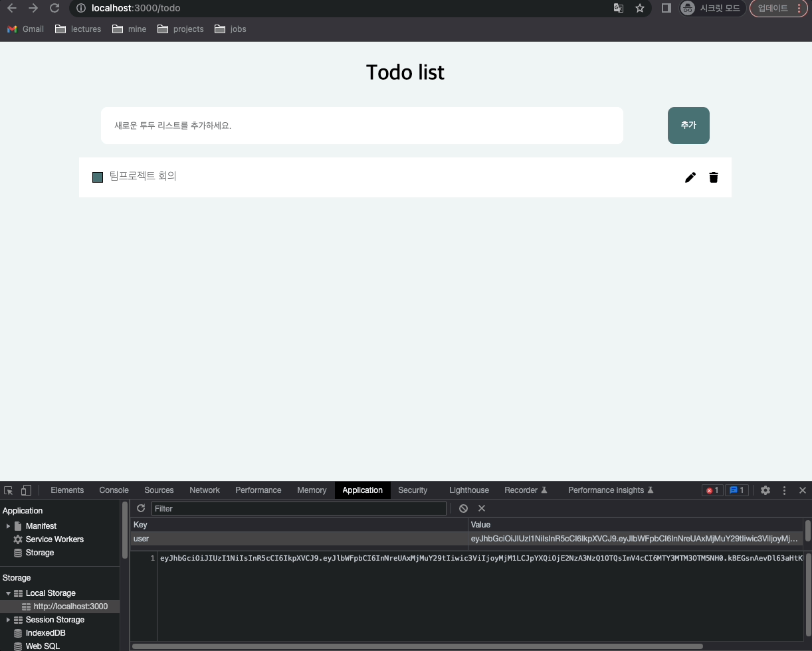Open DevTools settings gear

(765, 490)
